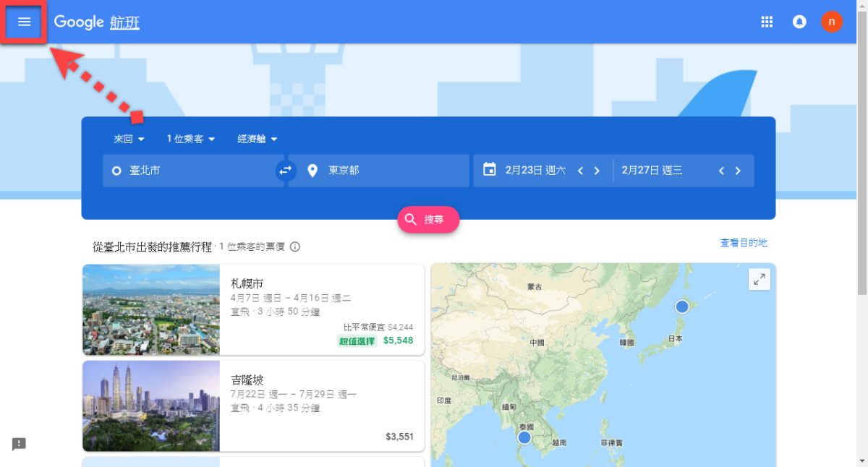868x467 pixels.
Task: Click the info icon next to 票價
Action: (295, 247)
